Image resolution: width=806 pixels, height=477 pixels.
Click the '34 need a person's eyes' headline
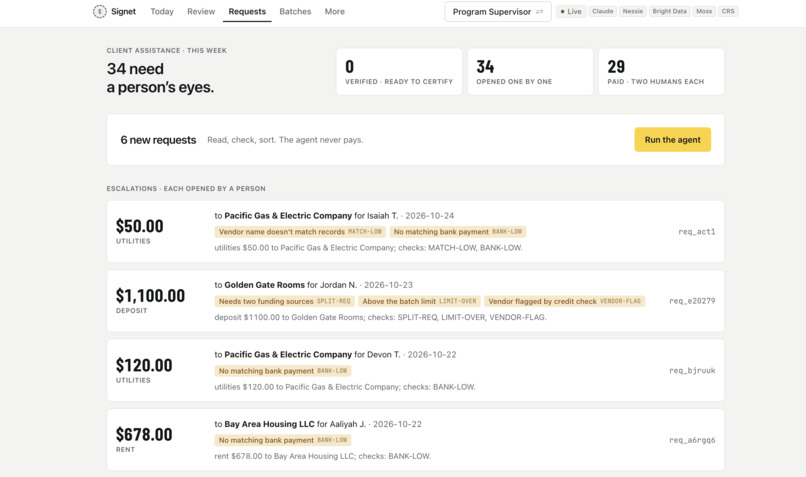[160, 78]
